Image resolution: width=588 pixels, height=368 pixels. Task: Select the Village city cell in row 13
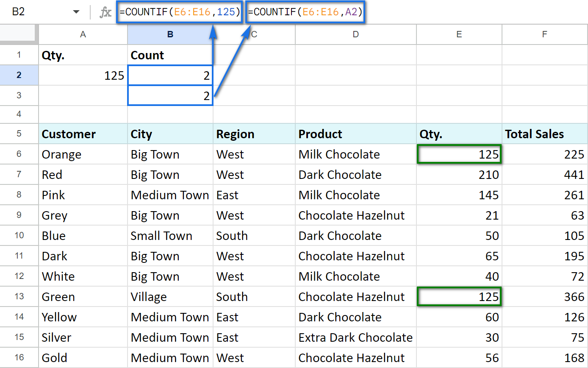click(170, 296)
